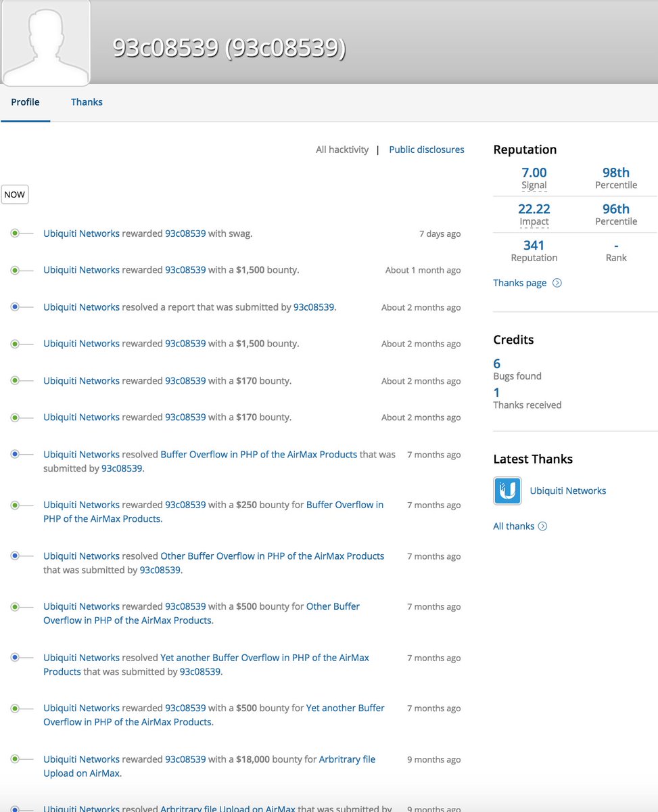Click the 6 Bugs found count
Viewport: 658px width, 812px height.
(x=497, y=363)
